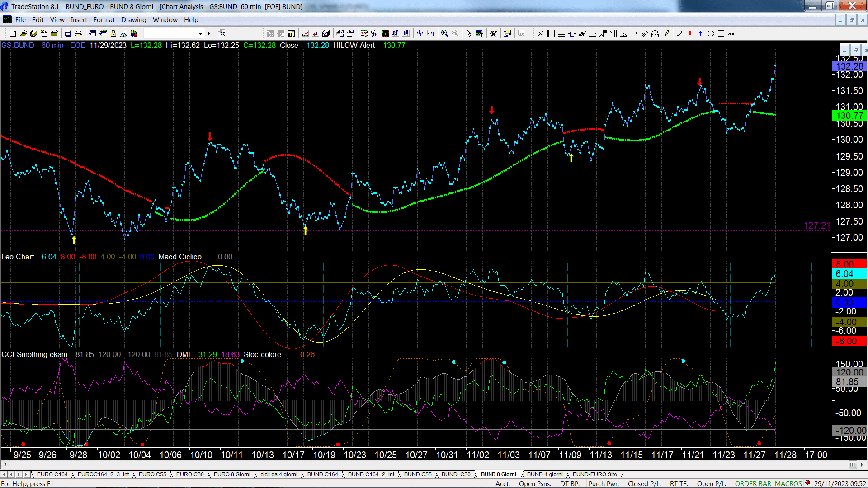
Task: Click the 81.85 CCI axis value
Action: pyautogui.click(x=849, y=382)
